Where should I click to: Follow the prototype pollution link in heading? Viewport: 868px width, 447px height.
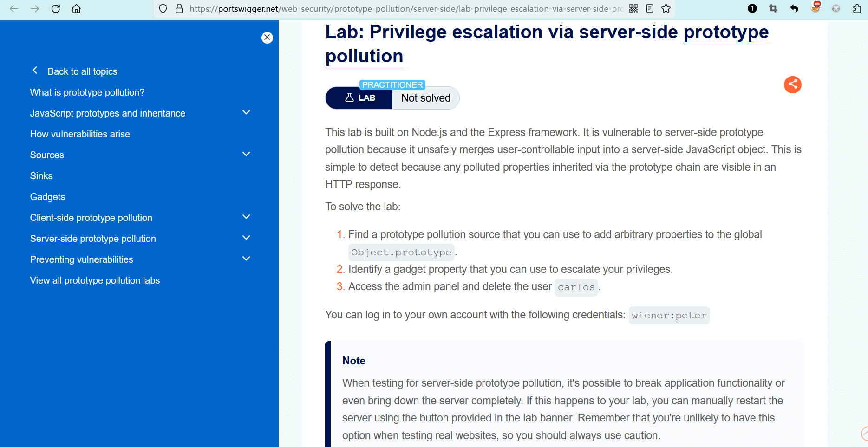click(726, 32)
